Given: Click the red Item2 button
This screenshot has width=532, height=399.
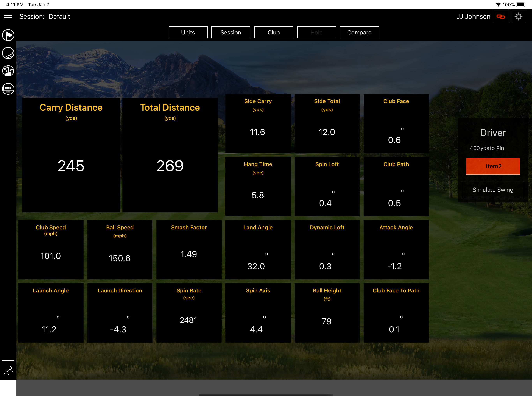Looking at the screenshot, I should point(493,166).
